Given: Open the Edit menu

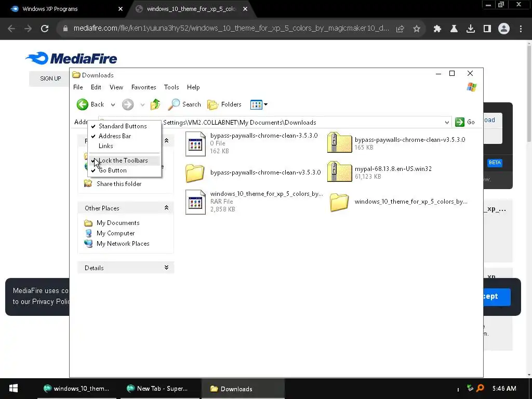Looking at the screenshot, I should click(x=96, y=87).
